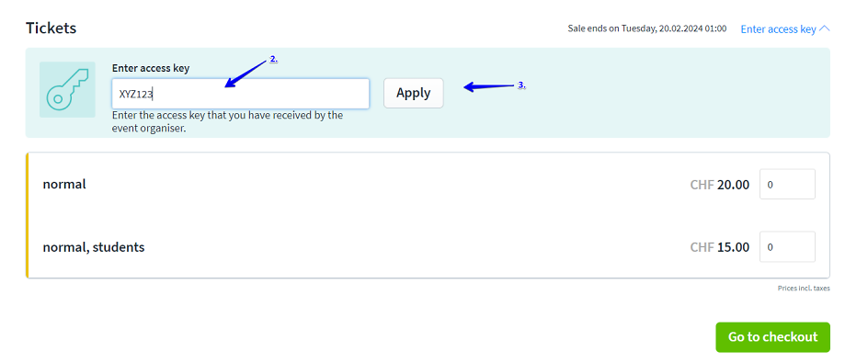Click the "normal" ticket name

(x=64, y=185)
